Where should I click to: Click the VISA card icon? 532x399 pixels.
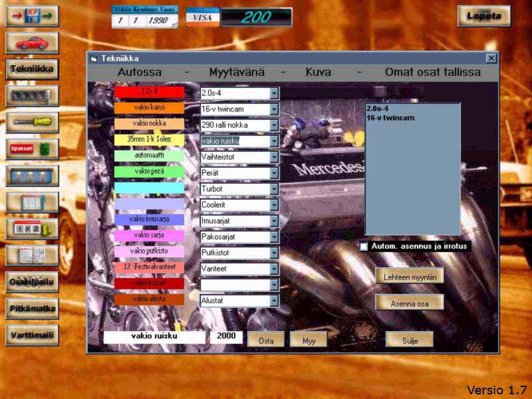203,17
